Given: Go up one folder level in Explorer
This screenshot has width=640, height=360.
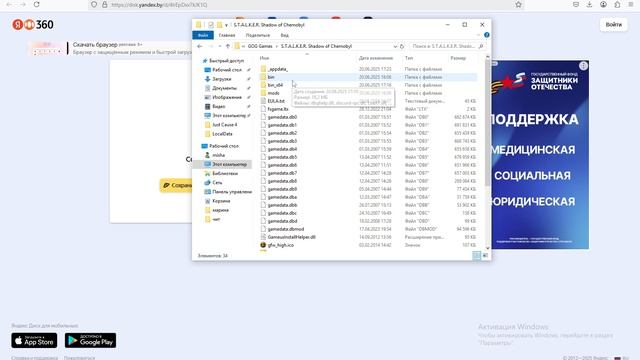Looking at the screenshot, I should (228, 47).
